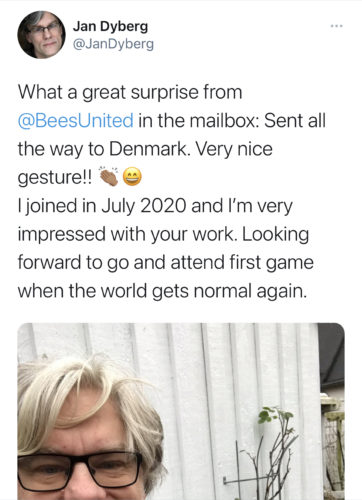
Task: Click the clapping hands emoji
Action: click(x=109, y=177)
